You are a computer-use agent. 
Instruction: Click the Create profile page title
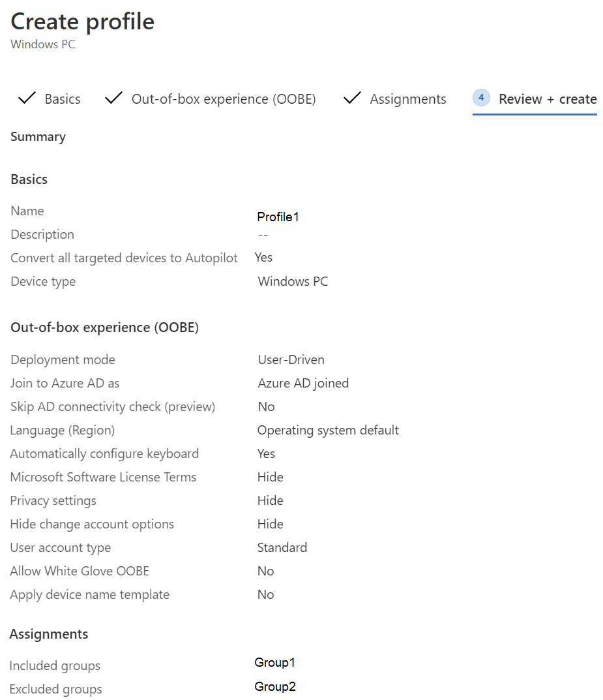coord(82,21)
